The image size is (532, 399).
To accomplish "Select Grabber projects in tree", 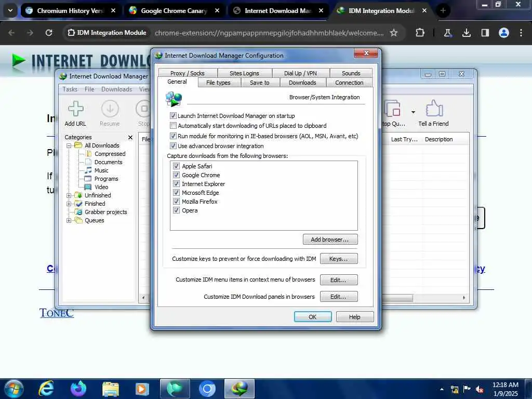I will click(105, 212).
